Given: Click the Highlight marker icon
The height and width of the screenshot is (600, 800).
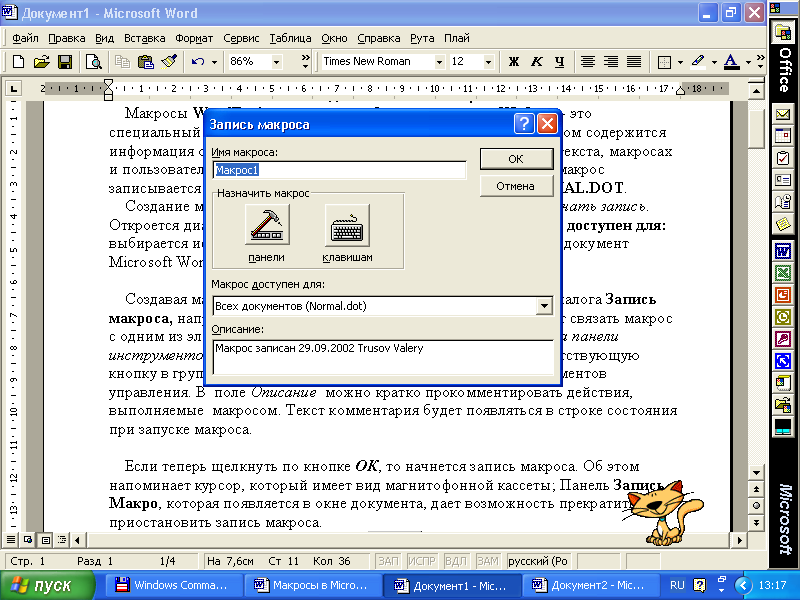Looking at the screenshot, I should point(698,62).
